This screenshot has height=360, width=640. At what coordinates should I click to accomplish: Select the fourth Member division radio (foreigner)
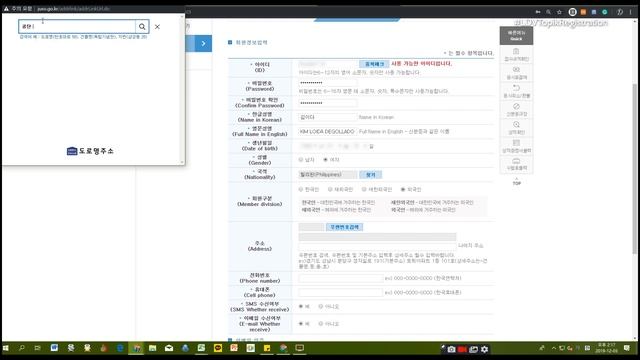tap(403, 189)
